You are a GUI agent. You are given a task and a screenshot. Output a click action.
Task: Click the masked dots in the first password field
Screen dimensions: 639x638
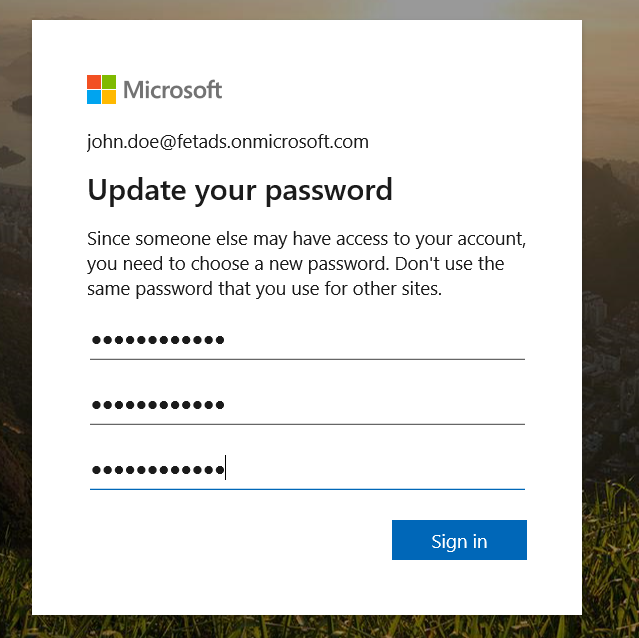pyautogui.click(x=158, y=341)
